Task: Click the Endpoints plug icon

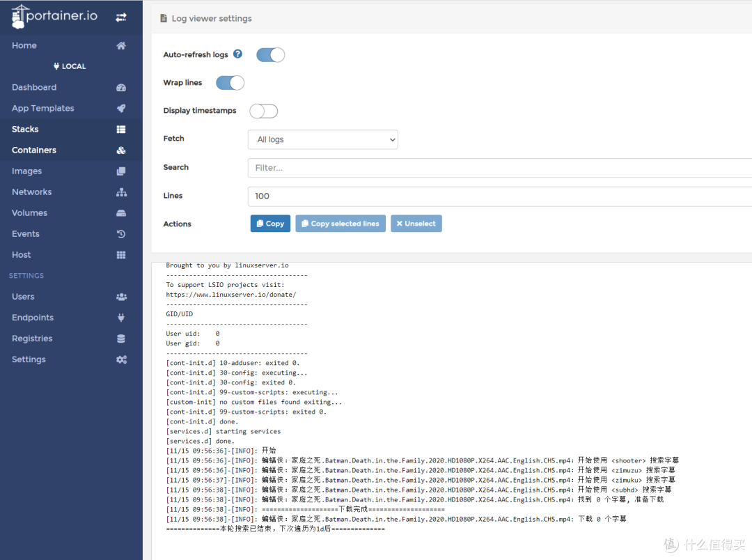Action: tap(121, 318)
